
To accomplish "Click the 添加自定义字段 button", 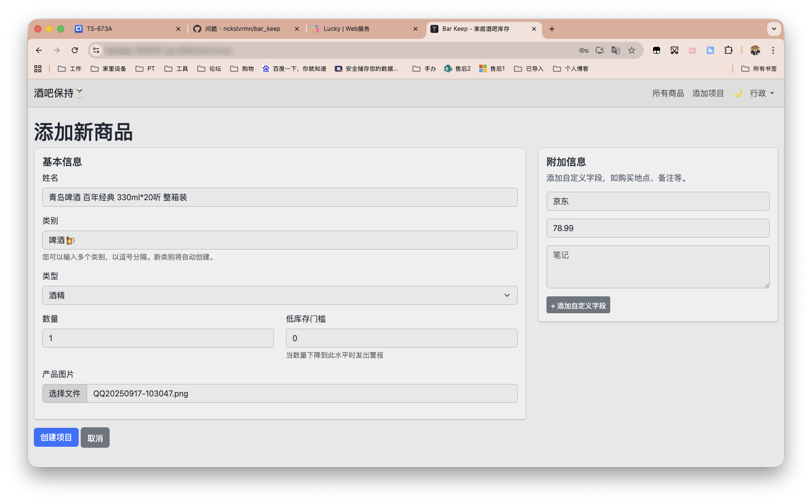I will pyautogui.click(x=578, y=305).
